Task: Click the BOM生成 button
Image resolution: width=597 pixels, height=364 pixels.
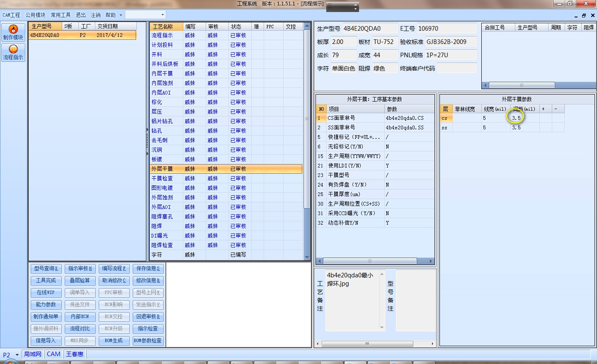Action: 114,341
